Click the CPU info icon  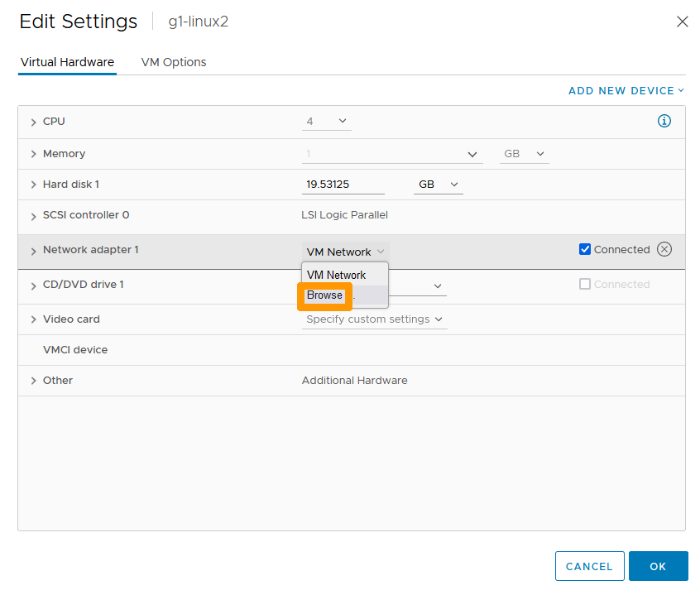tap(664, 122)
